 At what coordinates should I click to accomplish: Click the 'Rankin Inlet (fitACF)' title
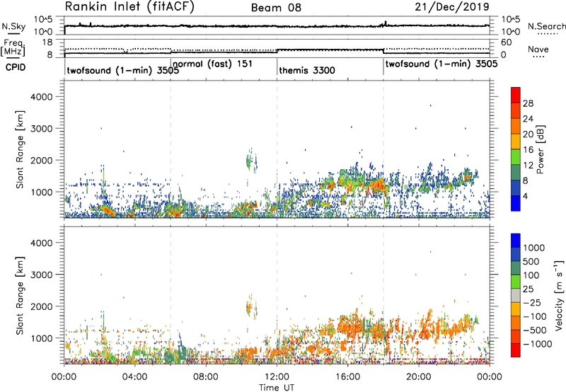tap(129, 7)
